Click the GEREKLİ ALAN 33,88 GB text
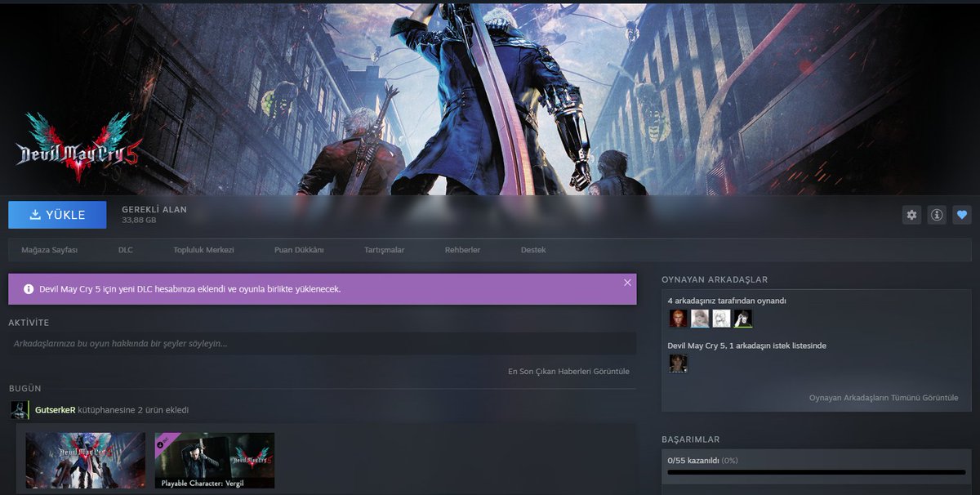 tap(154, 215)
